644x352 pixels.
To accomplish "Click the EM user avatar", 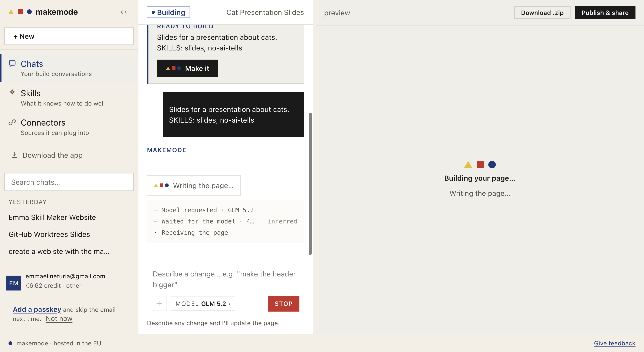I will point(14,283).
